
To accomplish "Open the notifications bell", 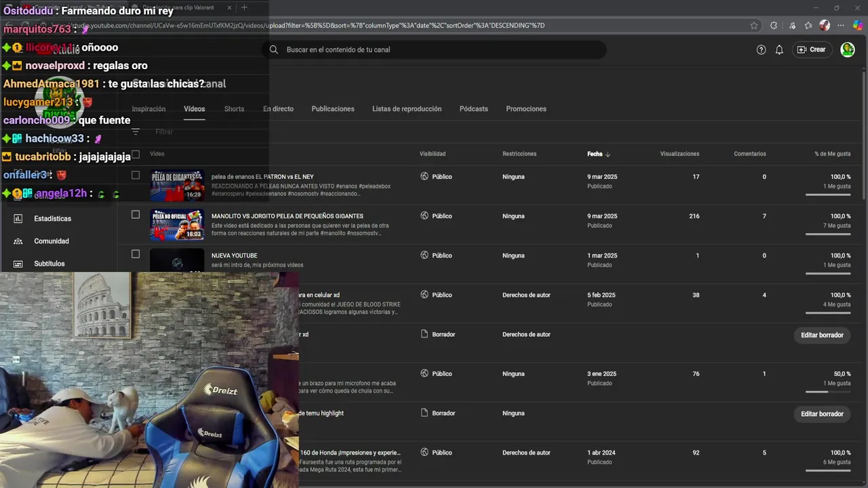I will click(779, 49).
